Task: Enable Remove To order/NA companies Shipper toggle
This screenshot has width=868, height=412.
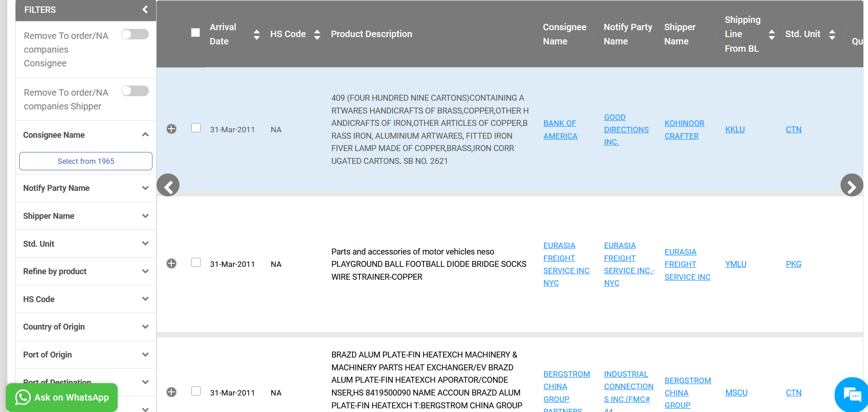Action: pos(135,91)
